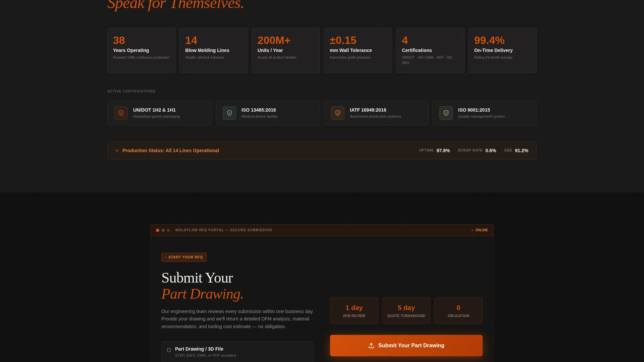Click 'Shuttle, wheel & extrusion' text
The width and height of the screenshot is (644, 362).
[205, 57]
